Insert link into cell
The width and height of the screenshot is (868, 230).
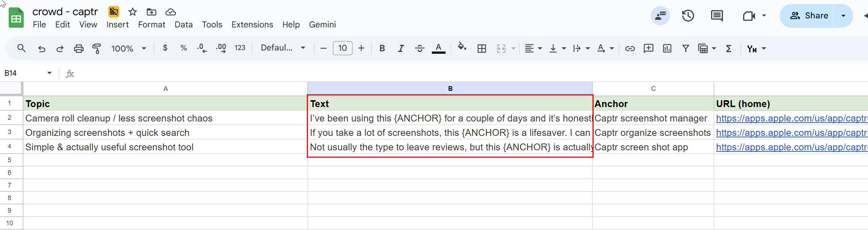[x=630, y=48]
